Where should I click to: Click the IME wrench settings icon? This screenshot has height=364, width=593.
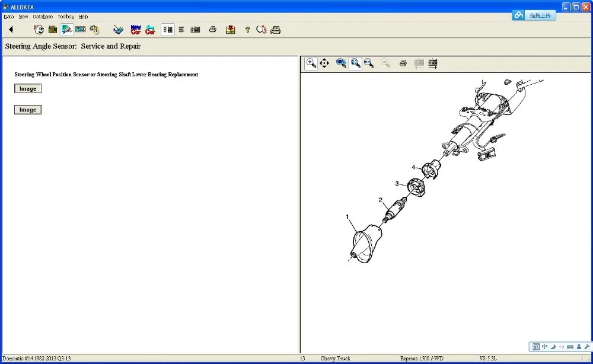click(x=587, y=347)
